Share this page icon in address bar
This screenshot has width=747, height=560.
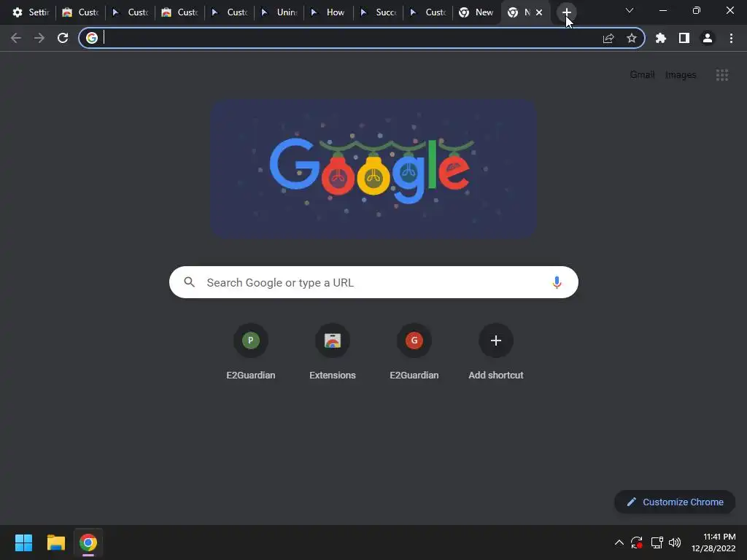click(x=608, y=38)
